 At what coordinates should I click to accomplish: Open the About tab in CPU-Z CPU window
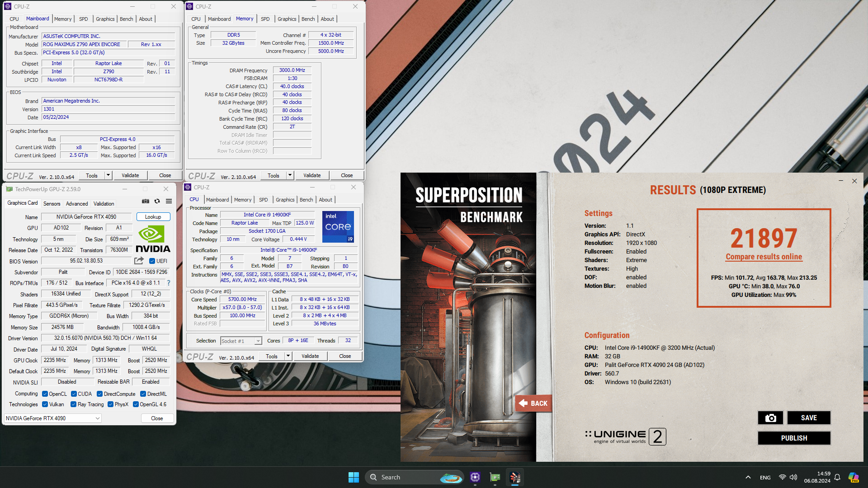click(x=325, y=200)
